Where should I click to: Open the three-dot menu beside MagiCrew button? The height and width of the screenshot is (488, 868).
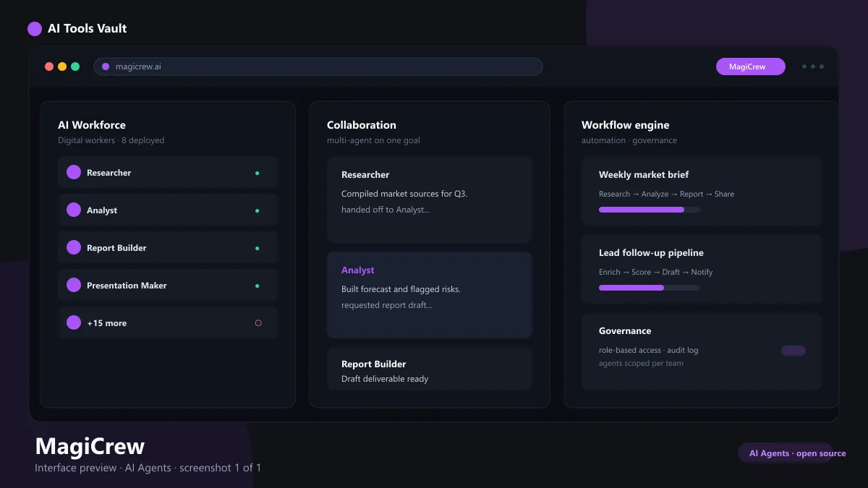click(813, 67)
